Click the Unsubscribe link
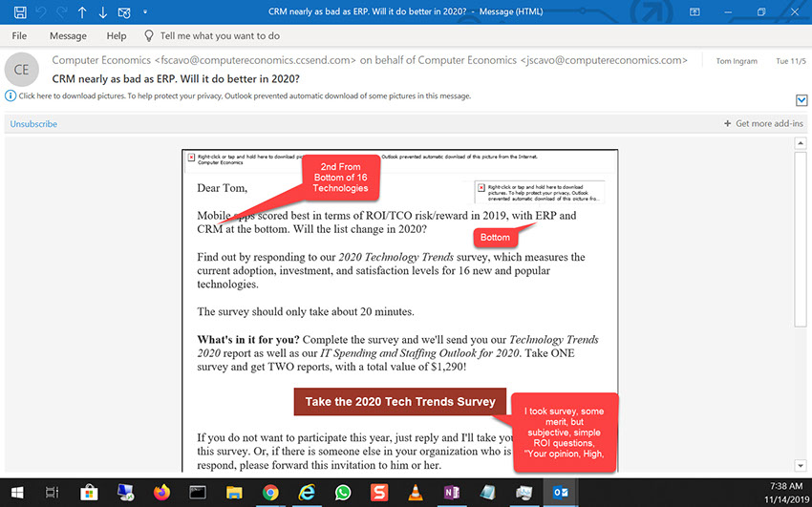The image size is (812, 507). click(x=33, y=124)
